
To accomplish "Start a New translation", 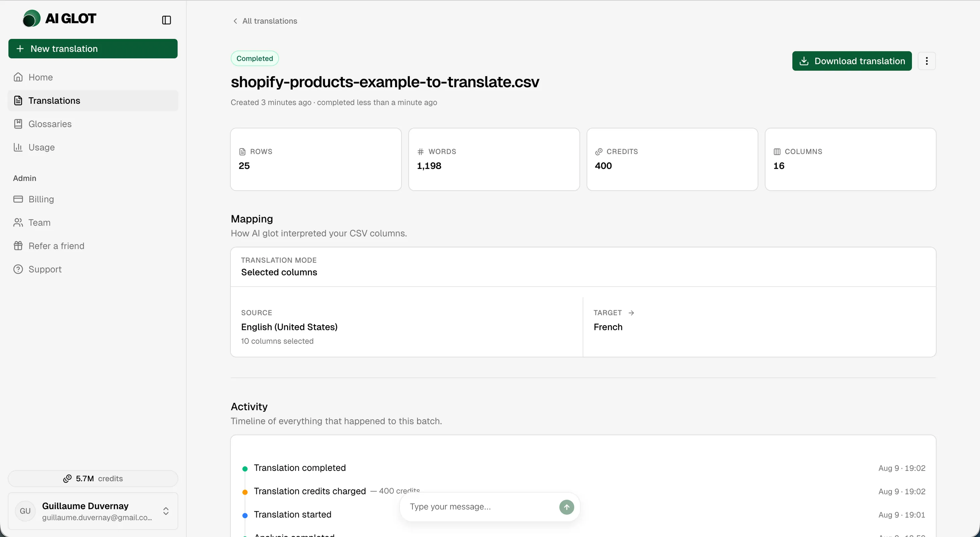I will (93, 49).
